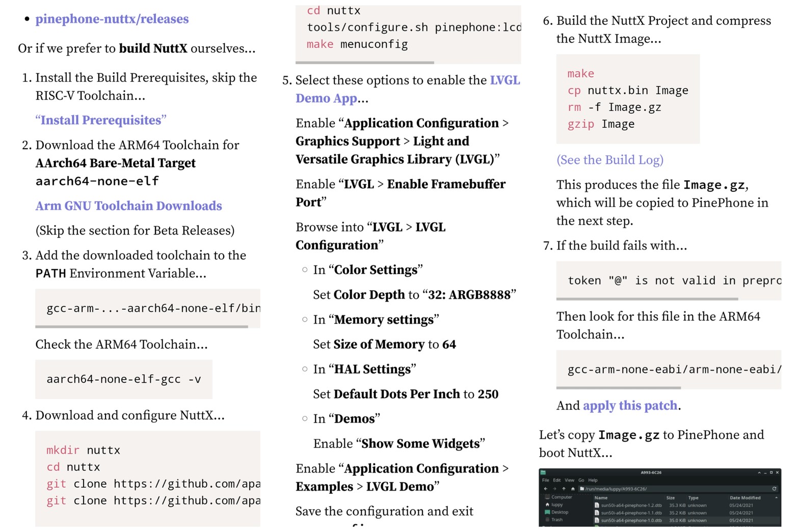This screenshot has width=799, height=532.
Task: Click scrollbar under the token error code block
Action: [x=647, y=299]
